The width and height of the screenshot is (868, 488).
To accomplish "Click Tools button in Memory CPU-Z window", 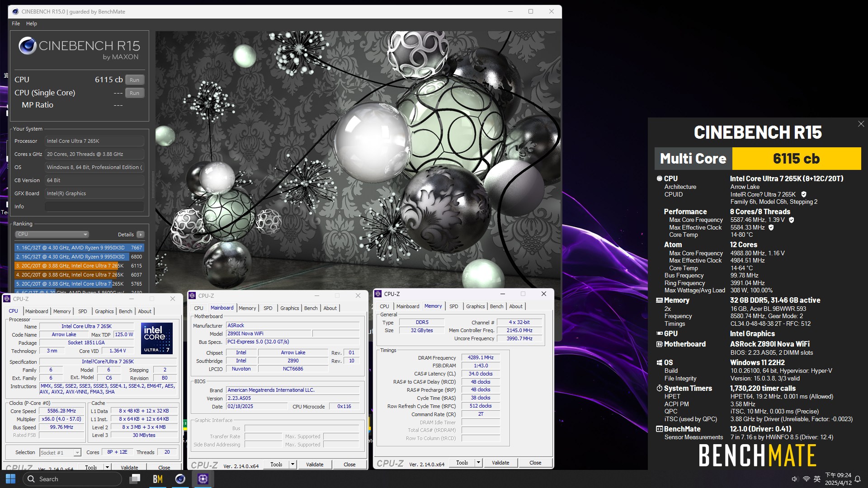I will pyautogui.click(x=462, y=463).
